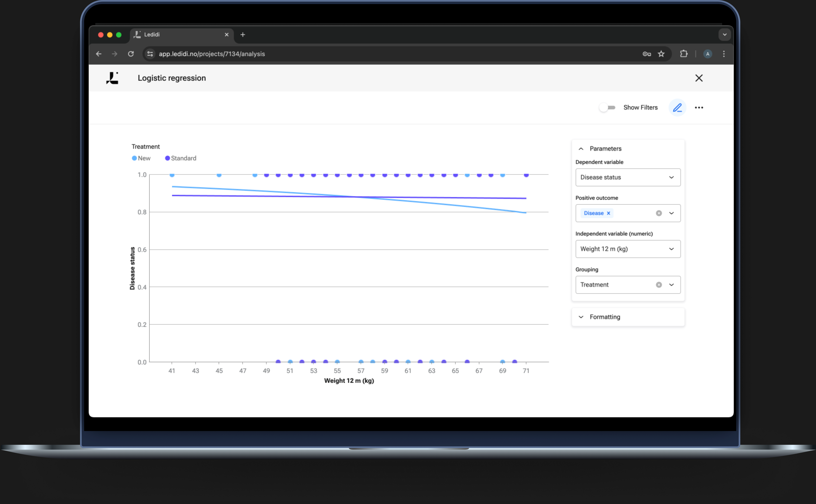Viewport: 816px width, 504px height.
Task: Remove the Disease tag chip
Action: tap(608, 213)
